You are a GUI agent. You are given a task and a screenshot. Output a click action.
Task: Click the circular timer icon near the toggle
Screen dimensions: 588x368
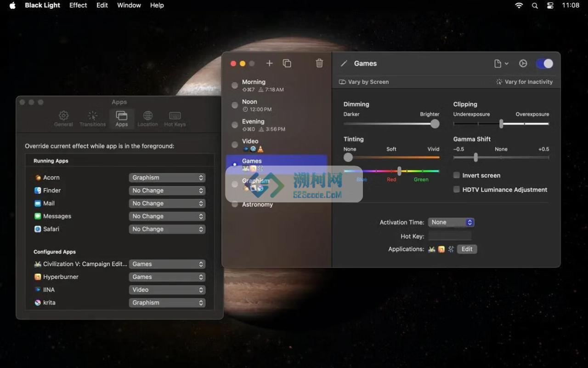point(523,63)
